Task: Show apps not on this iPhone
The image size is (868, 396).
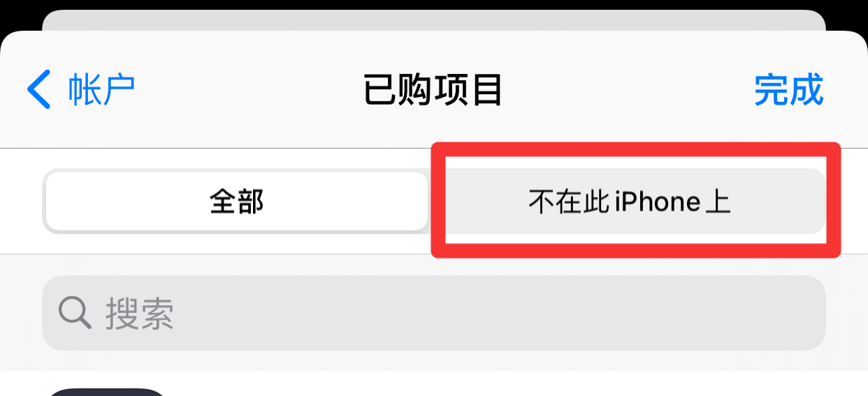Action: click(x=629, y=202)
